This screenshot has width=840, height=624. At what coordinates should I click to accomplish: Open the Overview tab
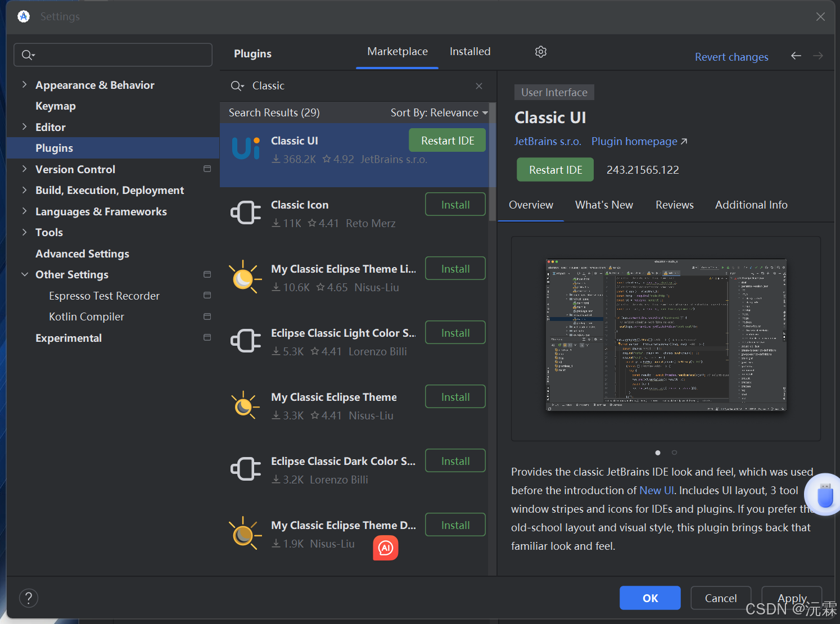531,205
